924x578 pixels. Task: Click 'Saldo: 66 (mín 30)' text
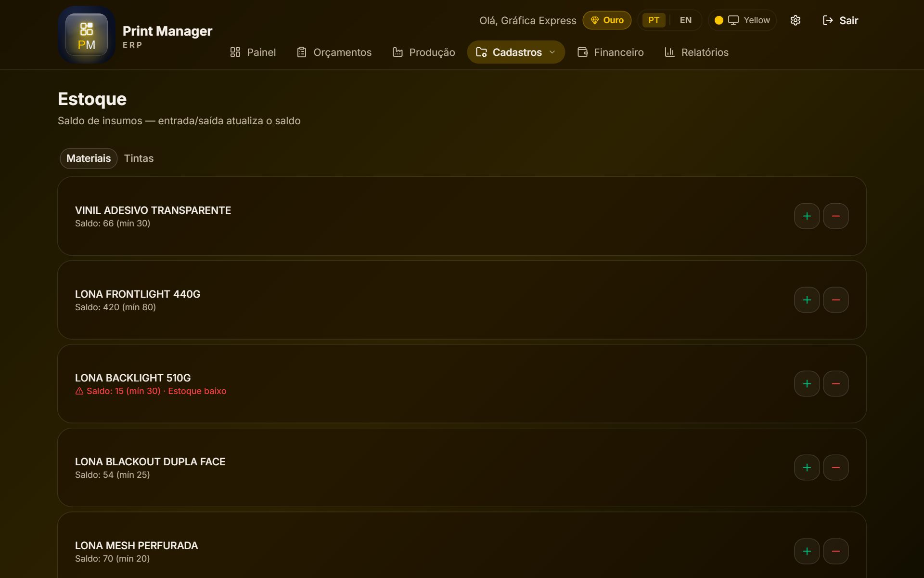pos(113,223)
